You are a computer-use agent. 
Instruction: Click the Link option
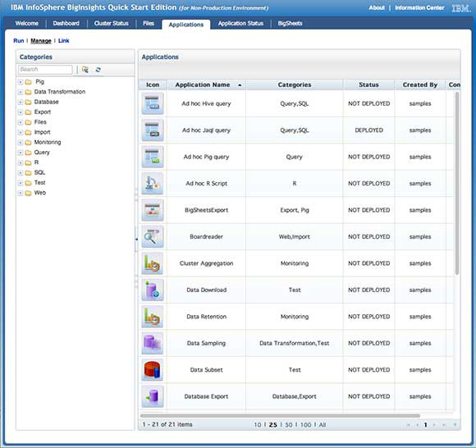pos(64,41)
